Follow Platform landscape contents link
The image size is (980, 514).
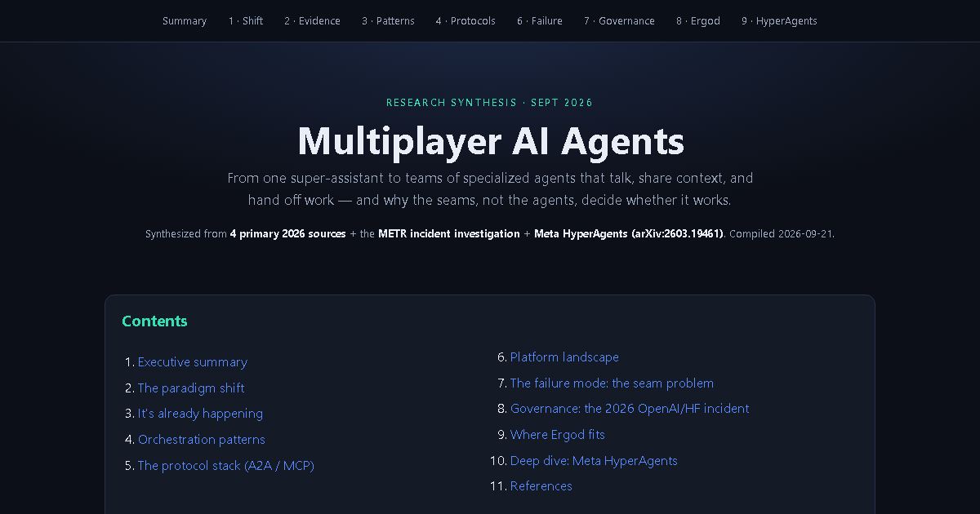point(564,357)
